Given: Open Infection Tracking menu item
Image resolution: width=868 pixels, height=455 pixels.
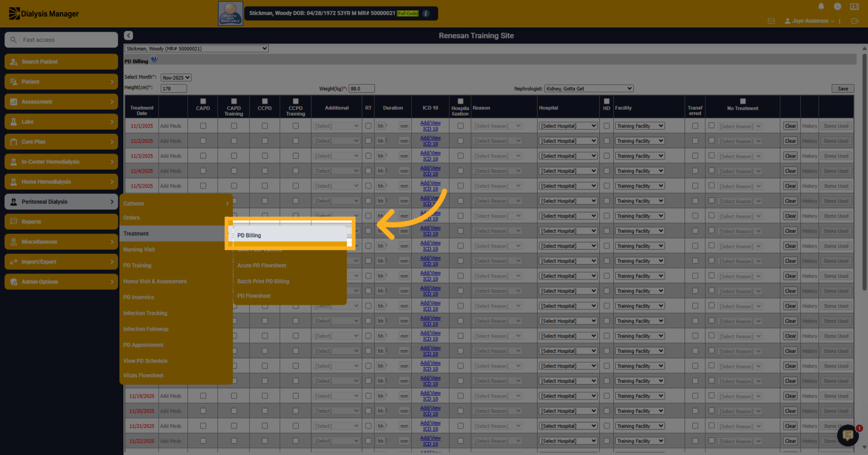Looking at the screenshot, I should coord(145,313).
